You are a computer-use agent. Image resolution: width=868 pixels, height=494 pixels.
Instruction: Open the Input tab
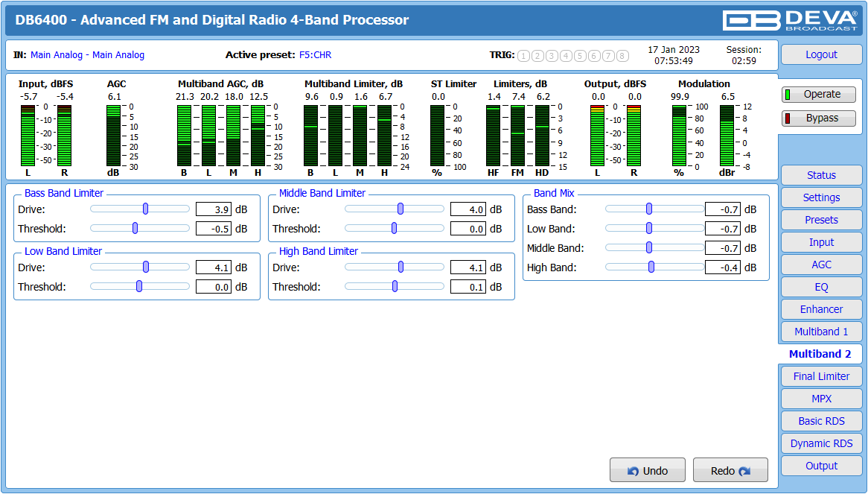point(822,242)
